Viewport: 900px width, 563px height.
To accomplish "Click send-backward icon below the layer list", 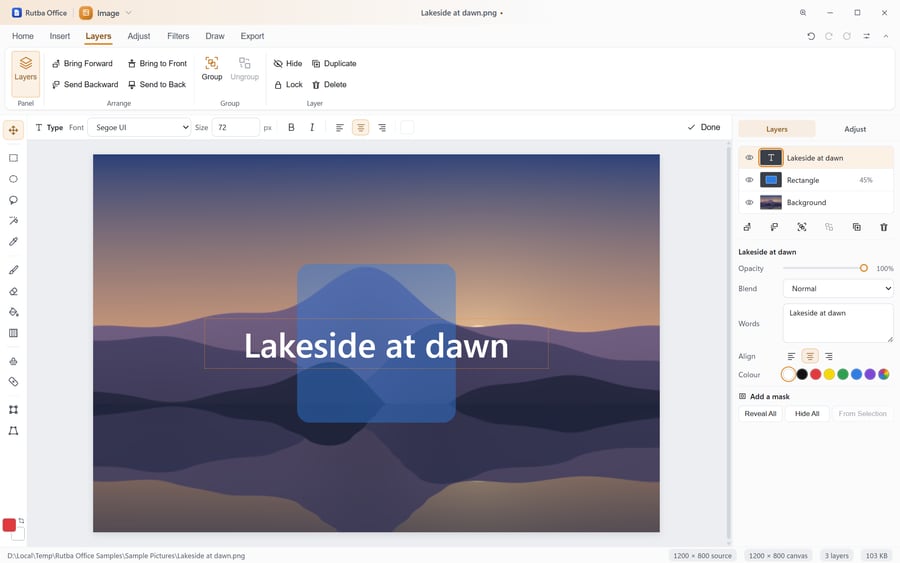I will 774,227.
